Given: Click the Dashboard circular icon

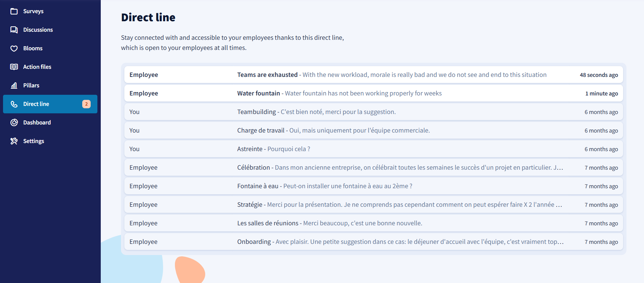Looking at the screenshot, I should (x=14, y=122).
